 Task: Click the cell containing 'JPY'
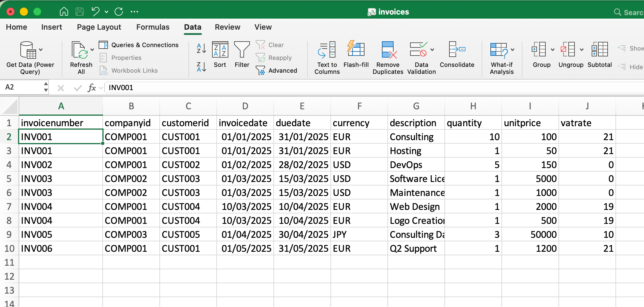pos(359,234)
